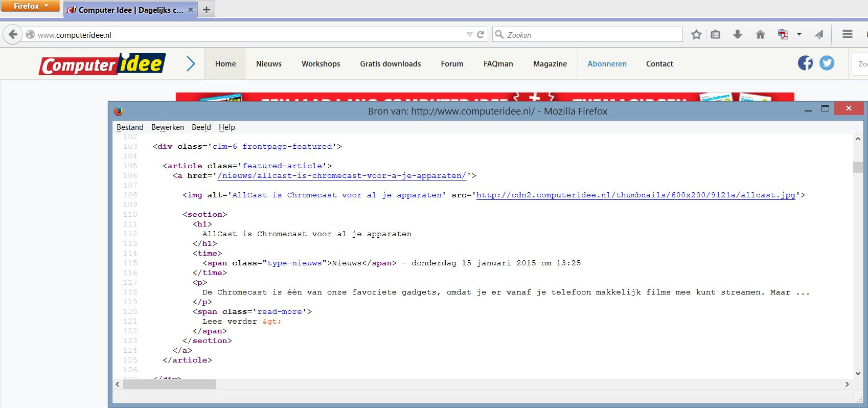Screen dimensions: 868x408
Task: Open a new browser tab
Action: pos(207,10)
